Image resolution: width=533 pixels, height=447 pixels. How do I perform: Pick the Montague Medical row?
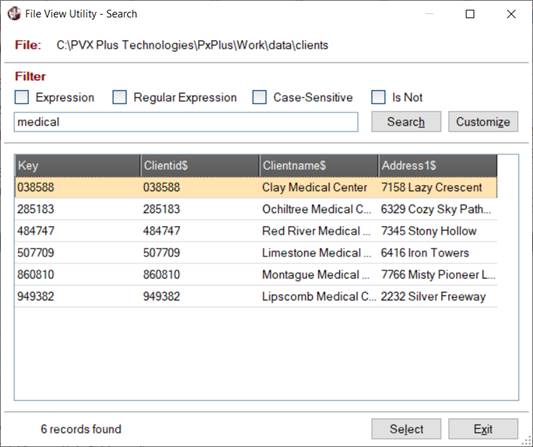coord(256,274)
